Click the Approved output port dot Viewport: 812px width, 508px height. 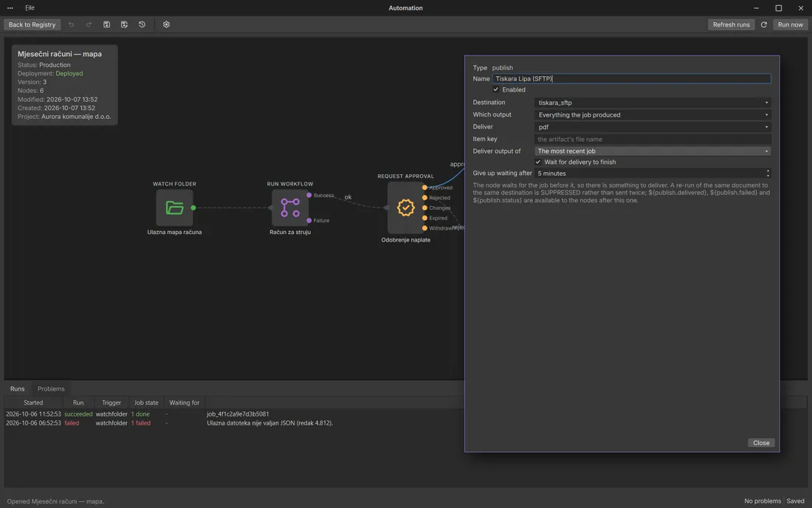coord(424,188)
